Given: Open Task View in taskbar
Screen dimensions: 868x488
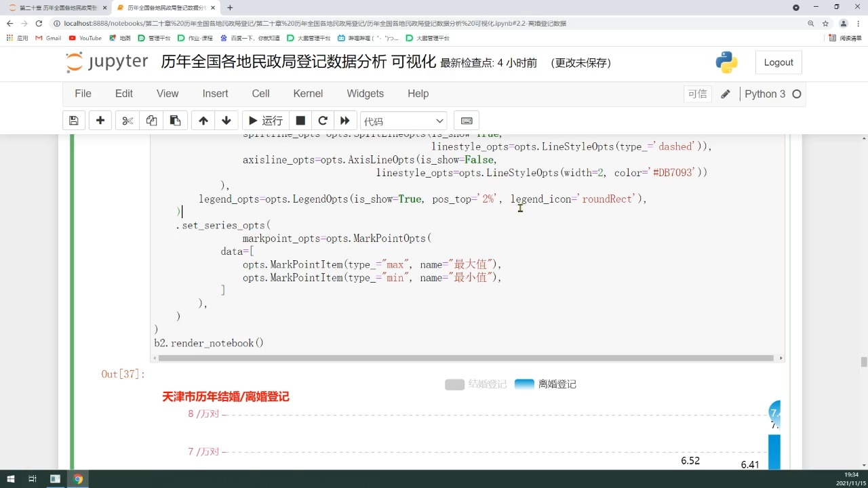Looking at the screenshot, I should pyautogui.click(x=33, y=479).
